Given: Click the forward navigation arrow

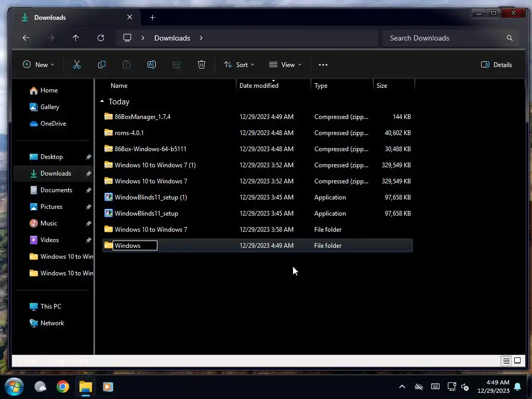Looking at the screenshot, I should [x=51, y=37].
